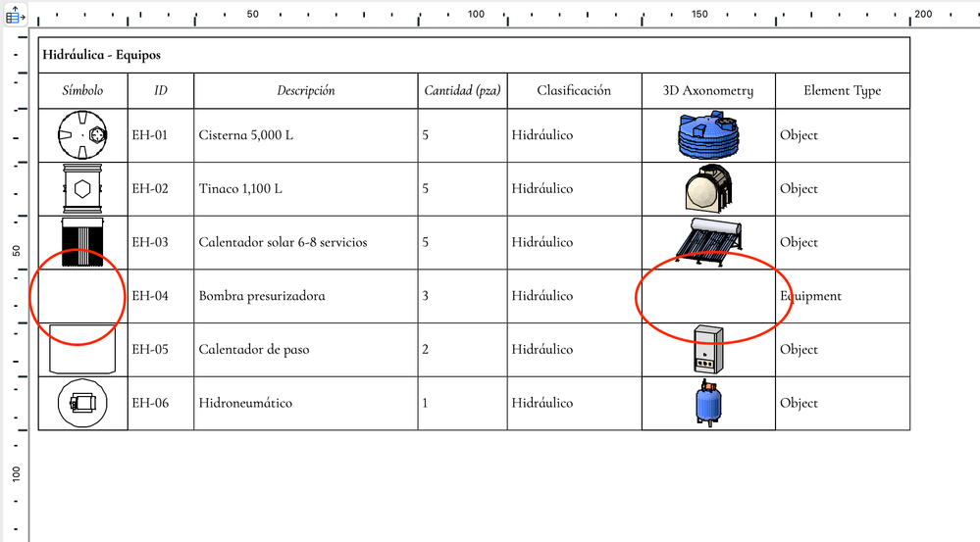The image size is (980, 542).
Task: Select the Calentador de paso 2D symbol
Action: [82, 349]
